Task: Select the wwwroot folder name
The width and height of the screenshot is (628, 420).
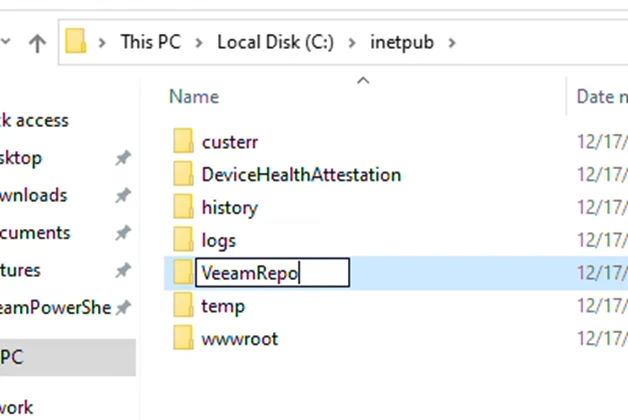Action: (x=240, y=339)
